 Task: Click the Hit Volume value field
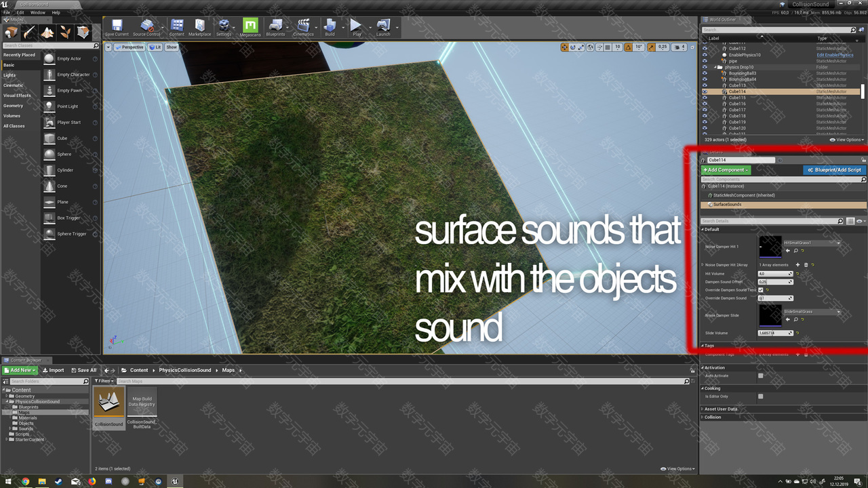pos(775,273)
